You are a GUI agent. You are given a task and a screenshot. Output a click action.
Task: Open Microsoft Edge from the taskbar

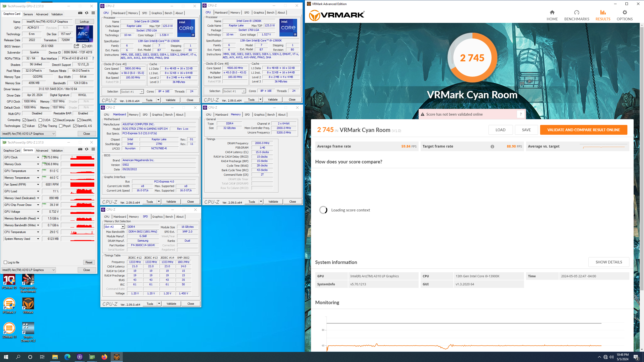[x=67, y=357]
